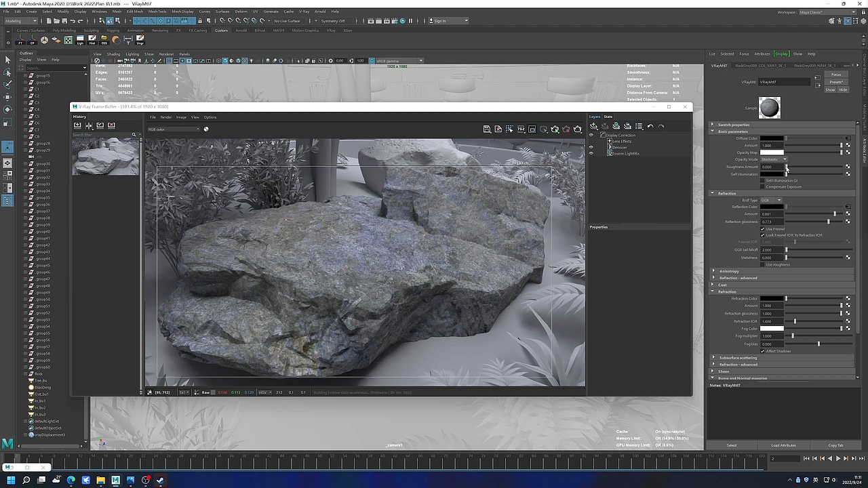Switch to the Stats tab
This screenshot has height=488, width=868.
point(608,117)
